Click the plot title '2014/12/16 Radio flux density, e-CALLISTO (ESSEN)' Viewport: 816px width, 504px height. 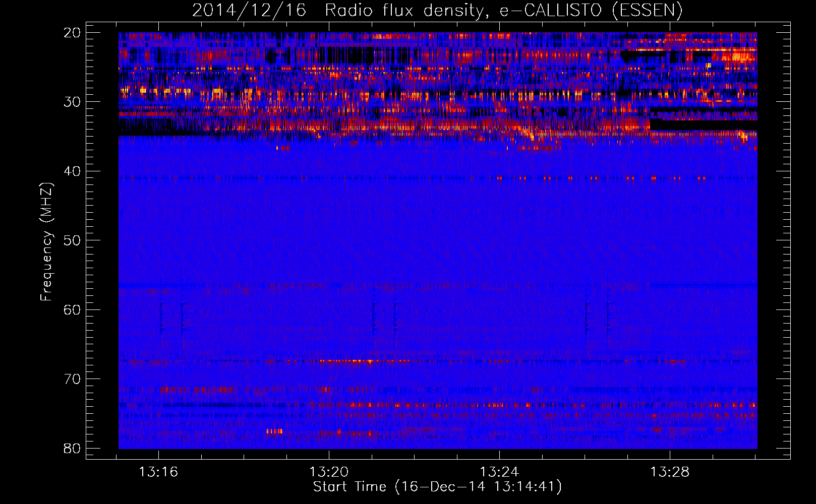point(437,11)
